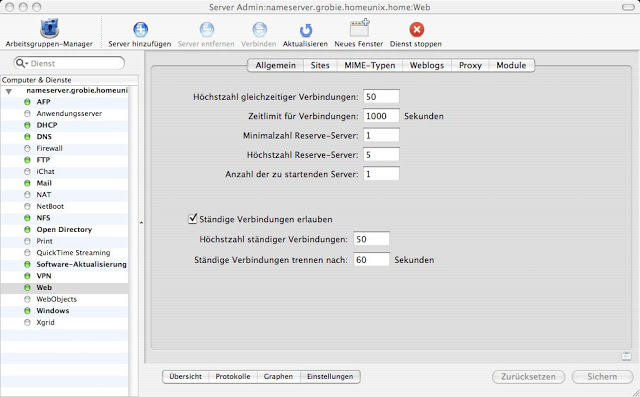This screenshot has width=640, height=397.
Task: Click the gray status dot beside NetBoot
Action: (x=27, y=206)
